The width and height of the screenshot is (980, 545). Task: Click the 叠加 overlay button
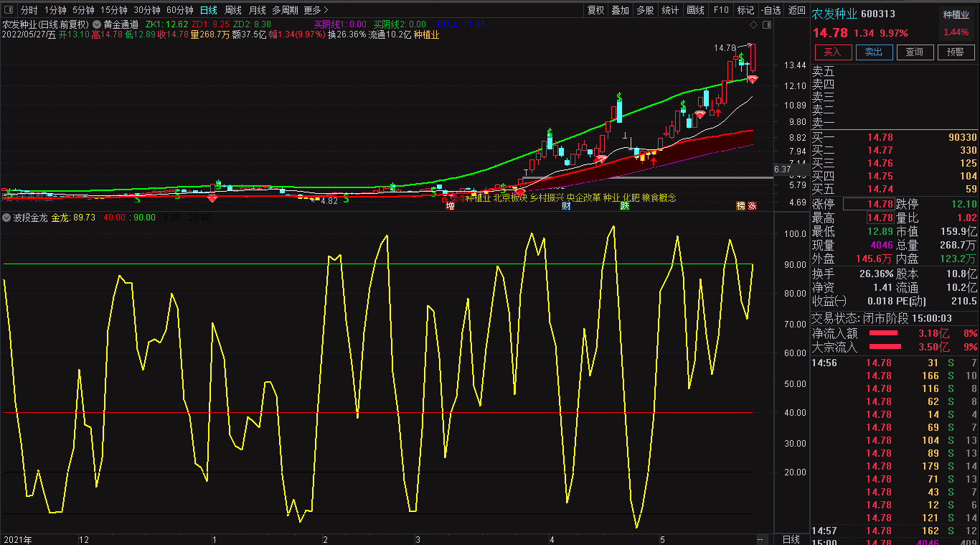click(620, 10)
